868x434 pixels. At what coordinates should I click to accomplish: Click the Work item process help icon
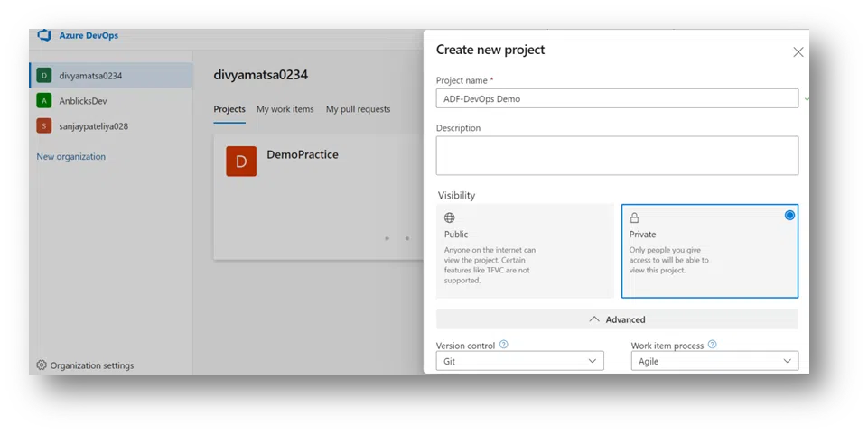click(x=713, y=345)
